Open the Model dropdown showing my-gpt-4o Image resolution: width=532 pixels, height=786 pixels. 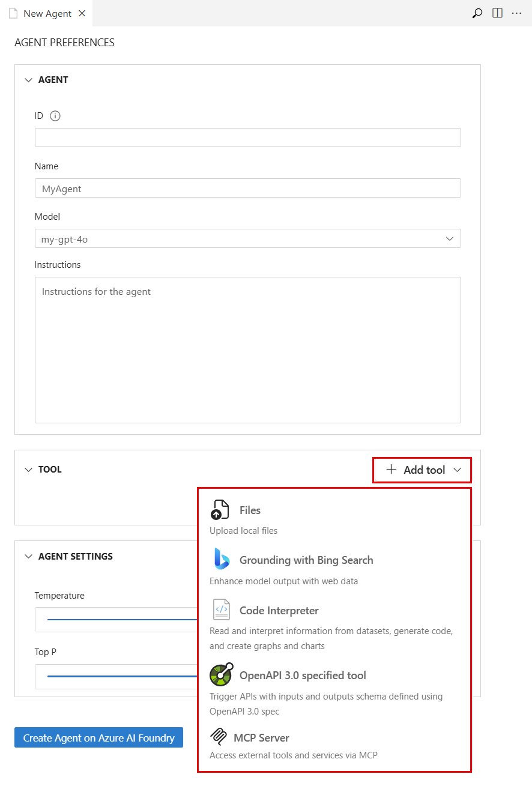(248, 239)
